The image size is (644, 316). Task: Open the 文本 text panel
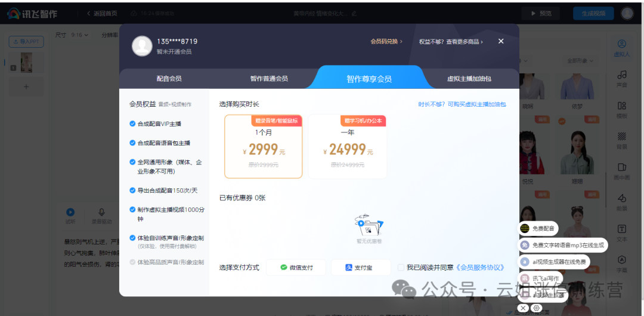coord(621,233)
